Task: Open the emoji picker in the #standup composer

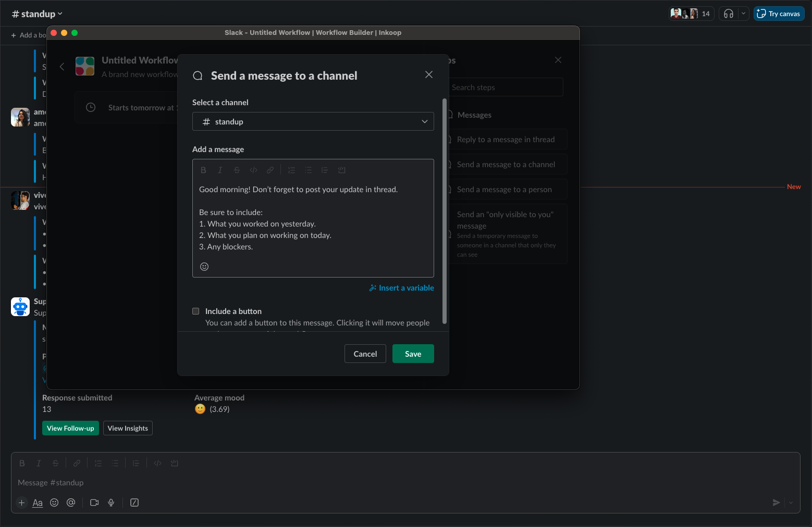Action: pos(54,503)
